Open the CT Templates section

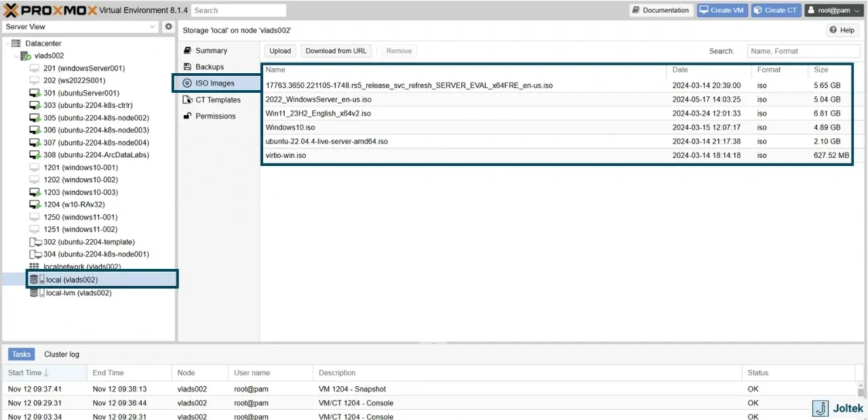(x=218, y=100)
